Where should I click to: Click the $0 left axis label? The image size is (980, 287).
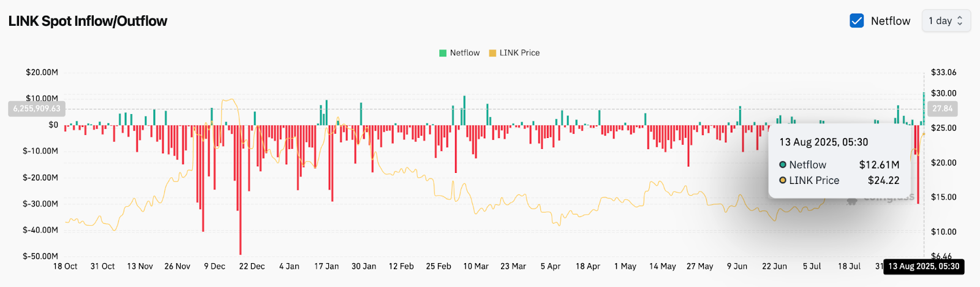tap(53, 124)
